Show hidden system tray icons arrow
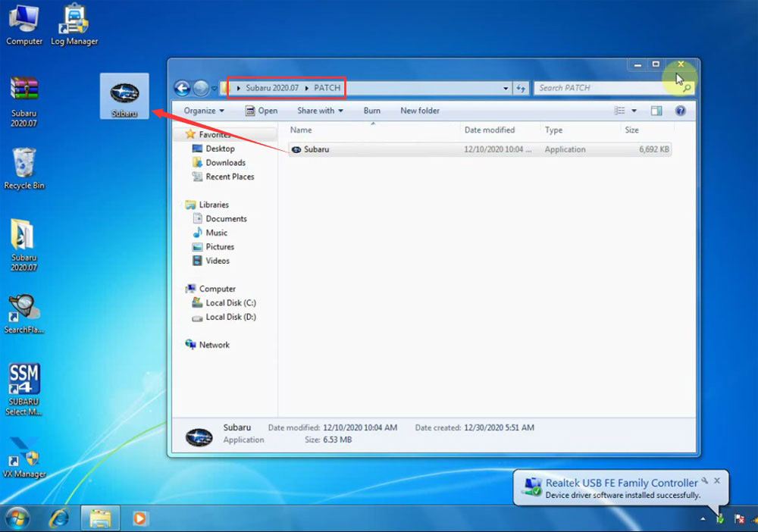Viewport: 758px width, 532px height. 703,519
